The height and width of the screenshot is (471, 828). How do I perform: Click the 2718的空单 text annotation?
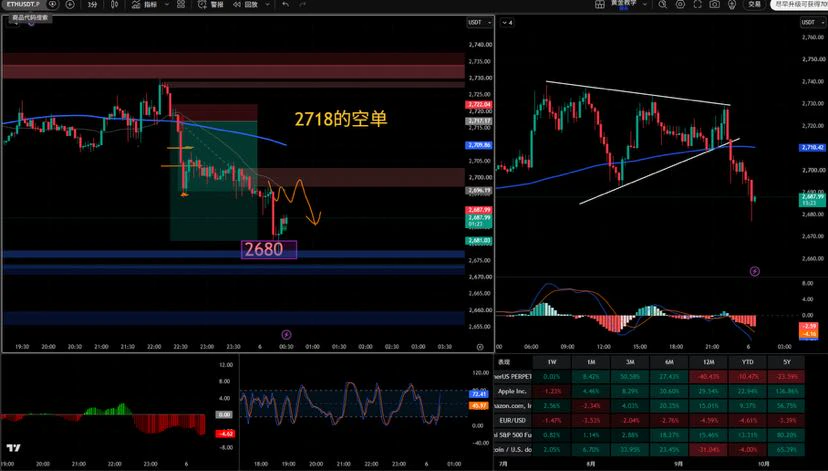coord(341,119)
